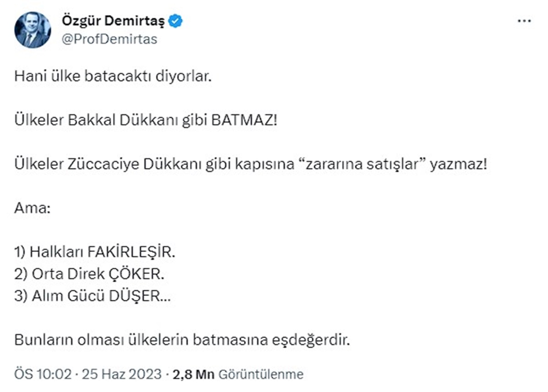Click the display name Özgür Demirtaş
Screen dimensions: 548x392
[x=114, y=20]
